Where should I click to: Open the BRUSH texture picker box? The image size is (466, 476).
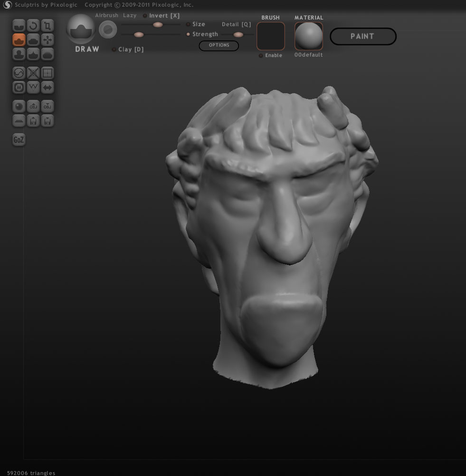click(271, 36)
